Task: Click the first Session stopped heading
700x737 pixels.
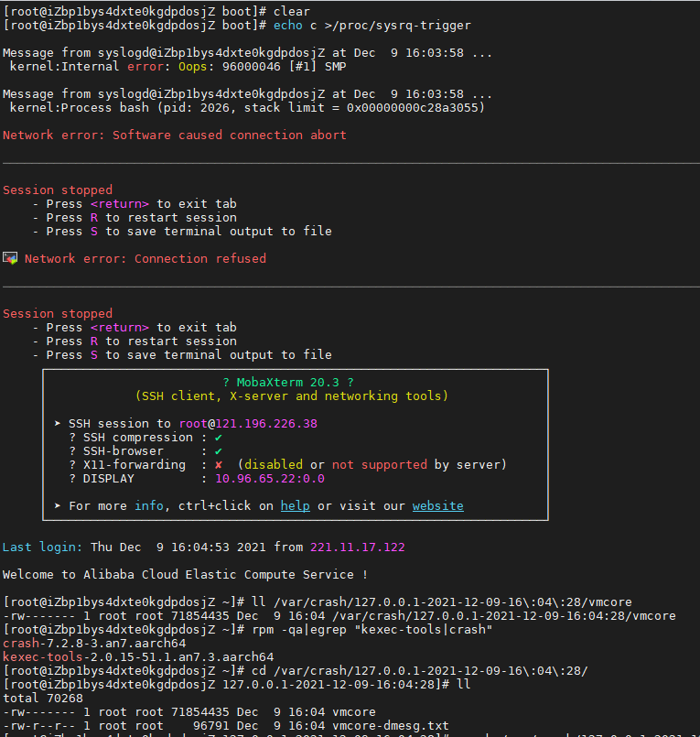Action: [x=58, y=190]
